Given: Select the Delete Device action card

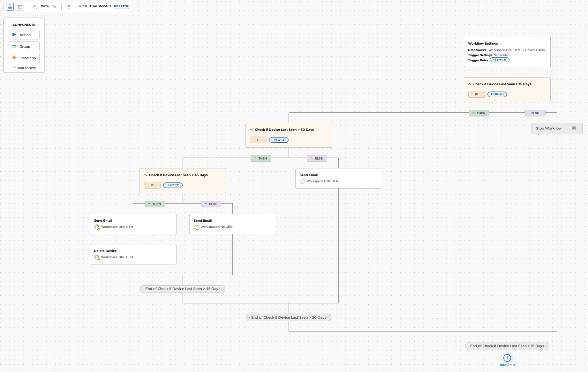Looking at the screenshot, I should (x=133, y=254).
